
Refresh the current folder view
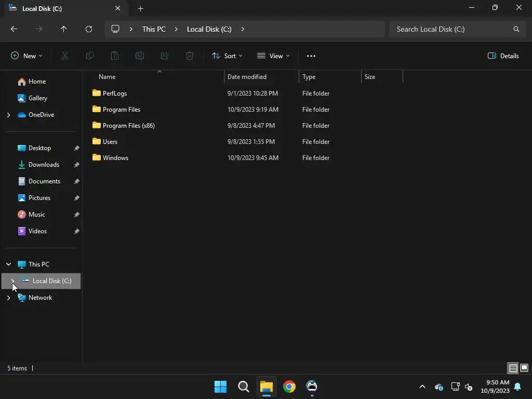[89, 29]
